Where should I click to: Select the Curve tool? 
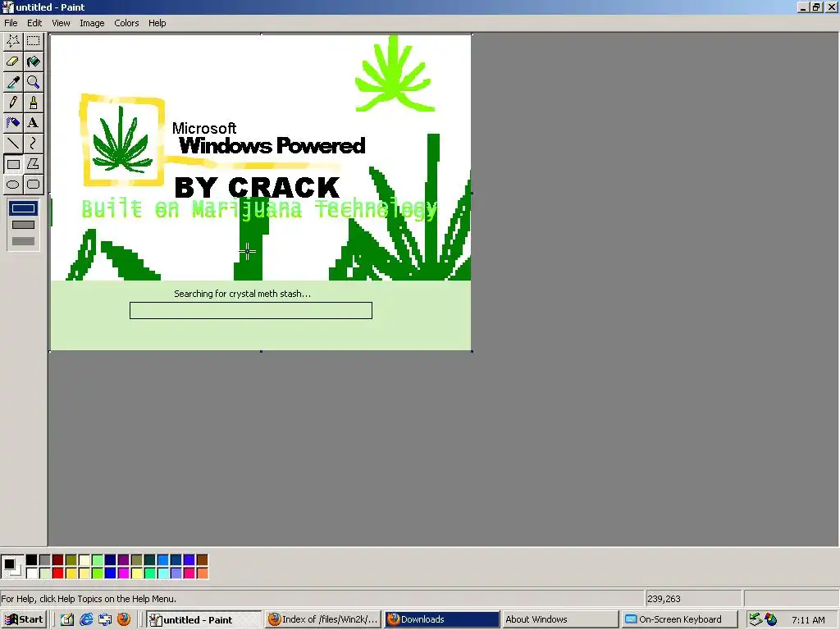click(33, 143)
